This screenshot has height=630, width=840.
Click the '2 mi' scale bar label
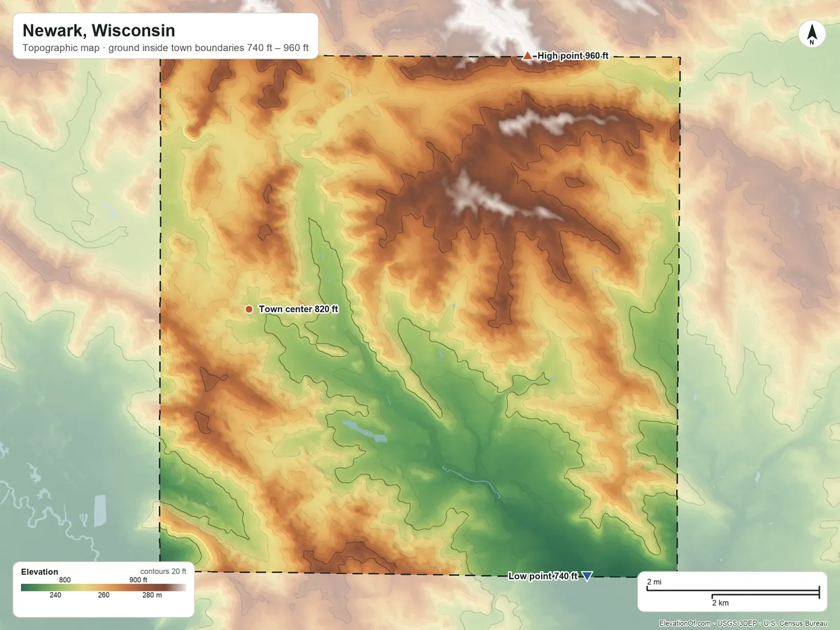[x=654, y=582]
